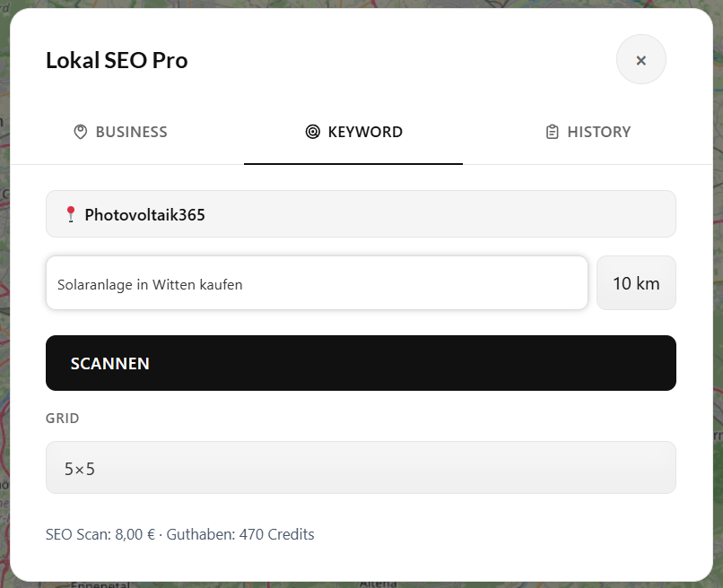The image size is (723, 588).
Task: Select the Keyword tab
Action: click(353, 133)
